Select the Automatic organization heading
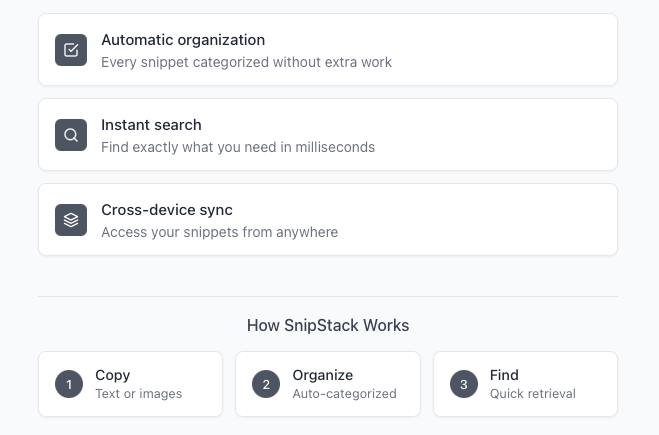This screenshot has height=435, width=659. coord(183,40)
